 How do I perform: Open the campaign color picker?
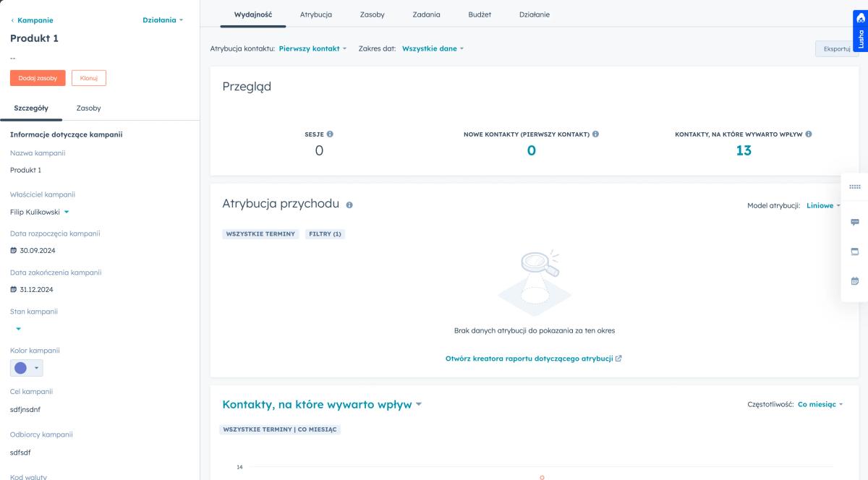(x=27, y=368)
